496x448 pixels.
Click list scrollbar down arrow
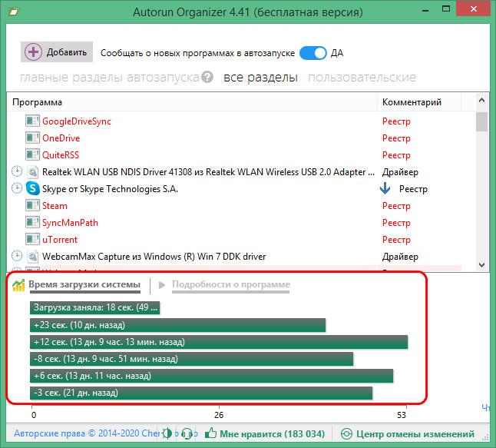click(x=481, y=264)
